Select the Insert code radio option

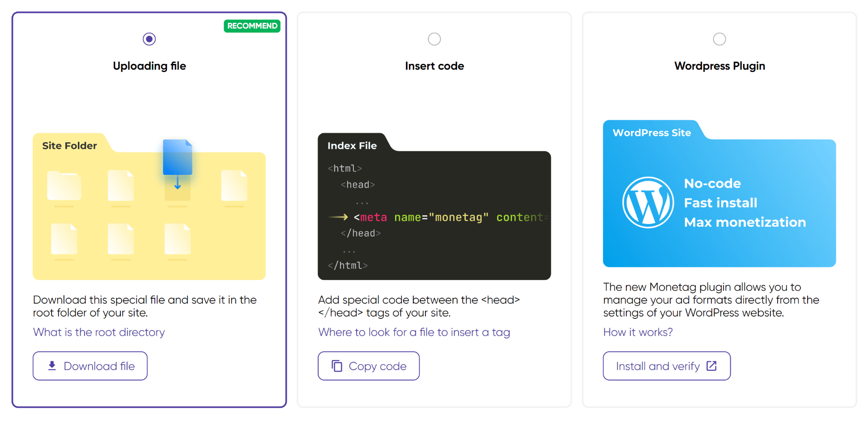tap(434, 39)
